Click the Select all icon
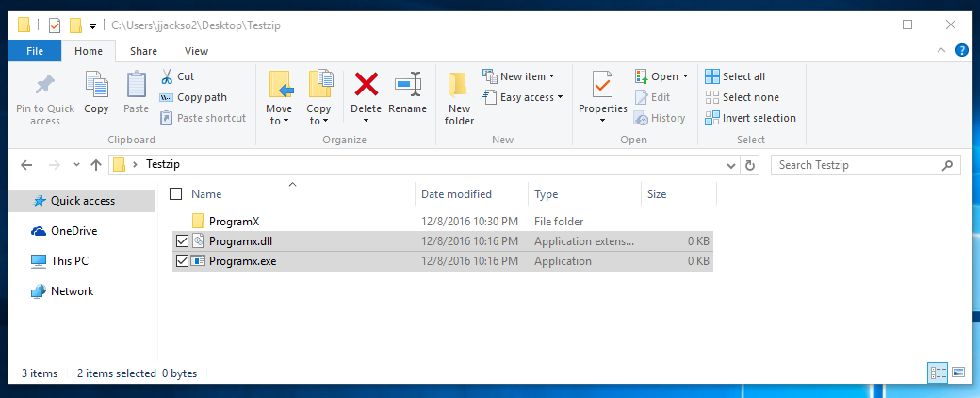 click(711, 76)
